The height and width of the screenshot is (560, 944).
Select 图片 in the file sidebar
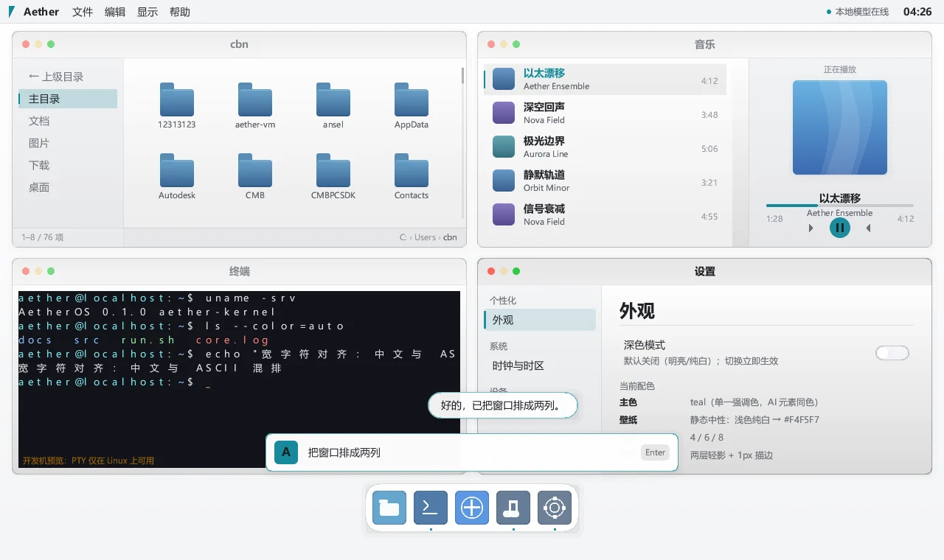click(x=68, y=143)
